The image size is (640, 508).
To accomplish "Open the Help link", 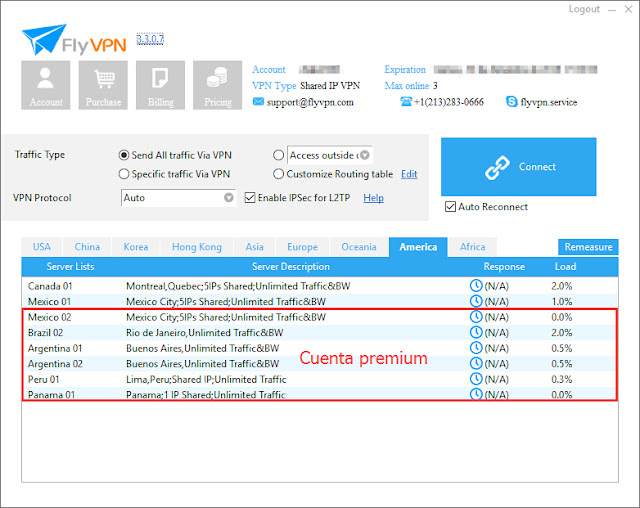I will pos(373,198).
